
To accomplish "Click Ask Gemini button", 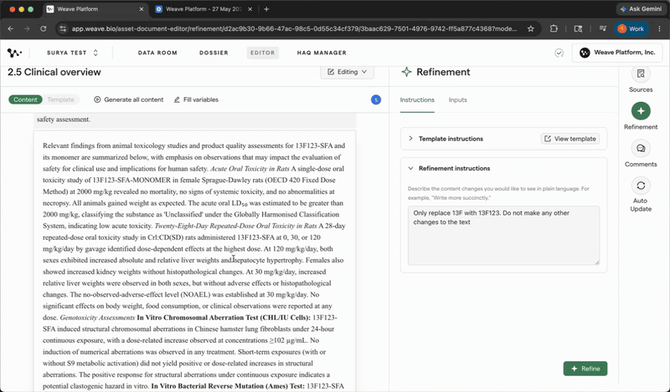I will [x=641, y=9].
